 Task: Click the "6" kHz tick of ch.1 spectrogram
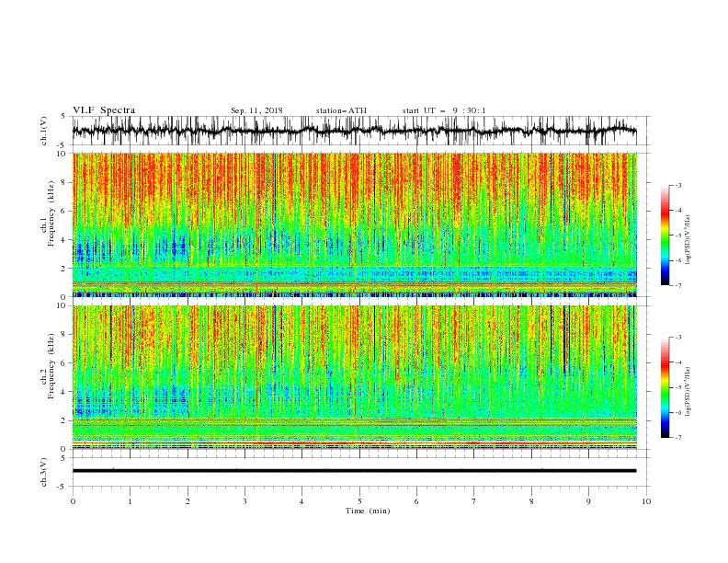63,212
